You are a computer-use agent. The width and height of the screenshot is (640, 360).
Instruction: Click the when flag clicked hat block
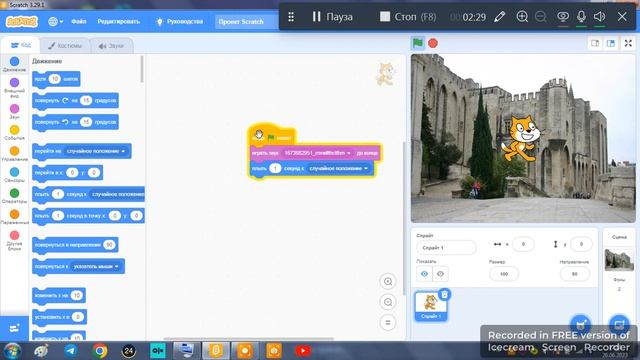272,136
